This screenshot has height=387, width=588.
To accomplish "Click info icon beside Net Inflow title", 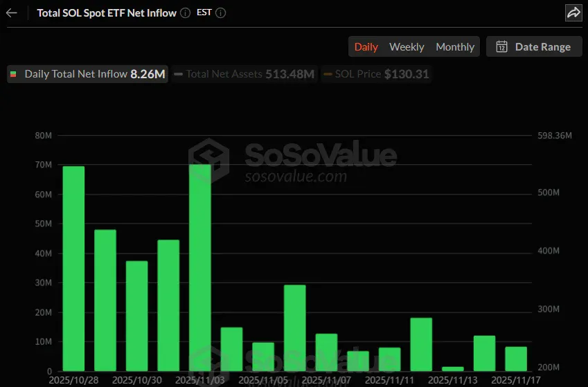I will (185, 13).
